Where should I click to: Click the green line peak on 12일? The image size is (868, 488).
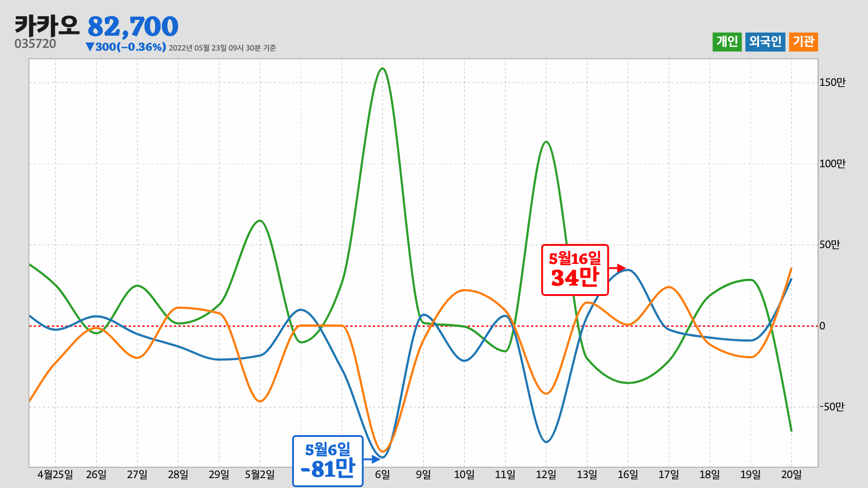(546, 142)
